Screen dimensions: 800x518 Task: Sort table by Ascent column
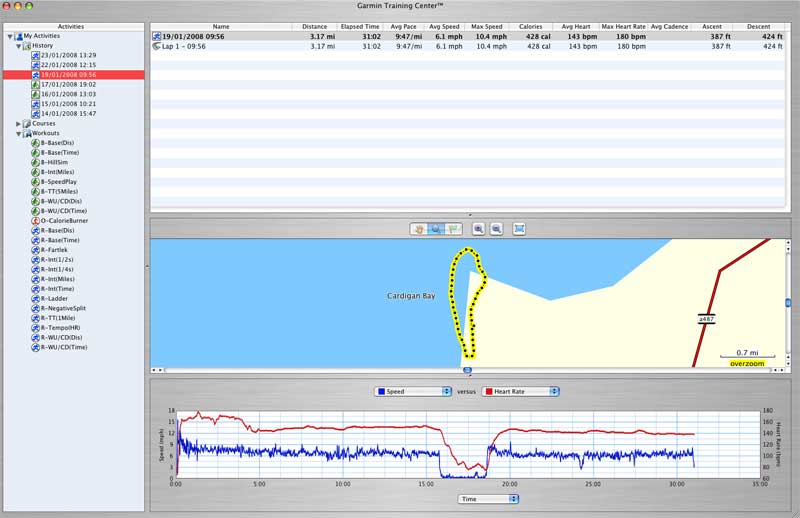tap(712, 27)
